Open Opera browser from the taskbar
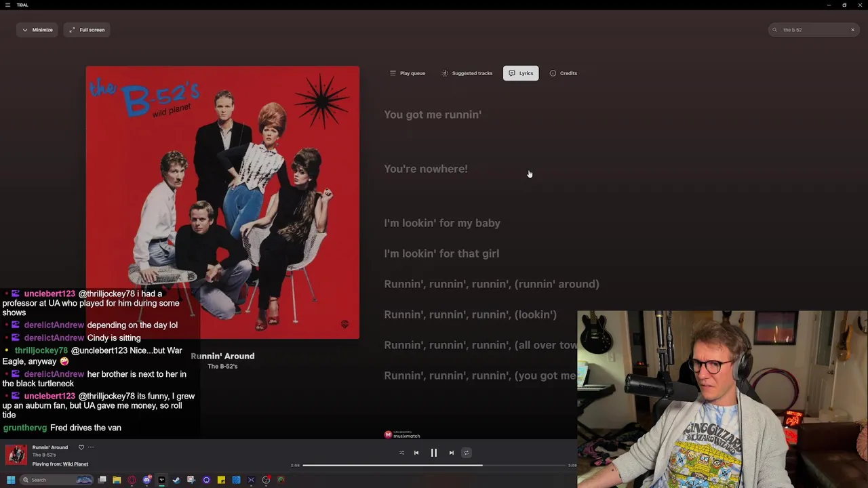The image size is (868, 488). tap(132, 480)
